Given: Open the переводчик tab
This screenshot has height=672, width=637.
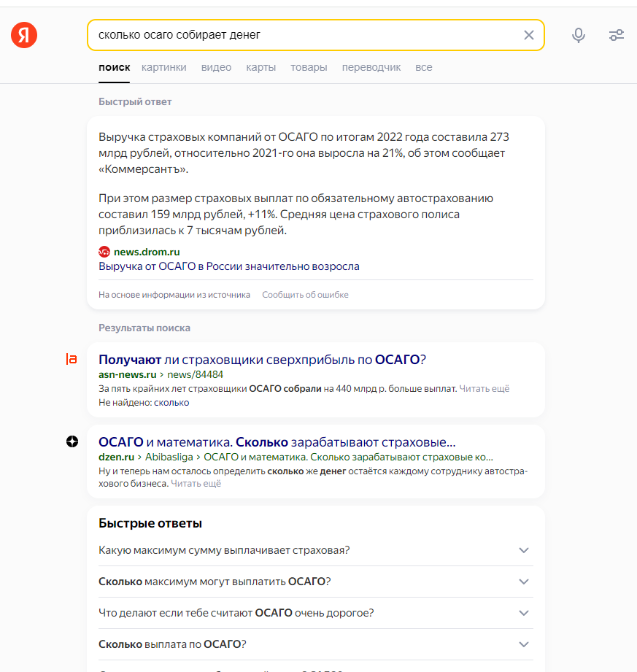Looking at the screenshot, I should (371, 67).
